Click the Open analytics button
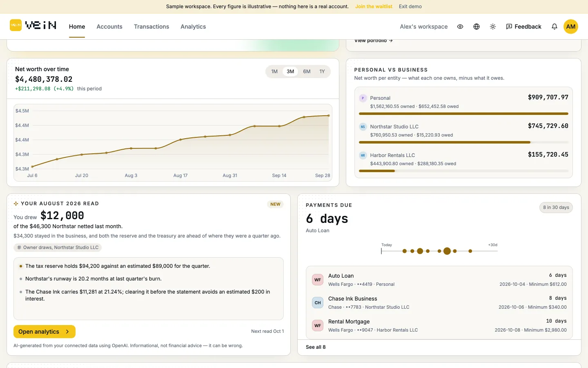This screenshot has height=368, width=588. [x=45, y=332]
